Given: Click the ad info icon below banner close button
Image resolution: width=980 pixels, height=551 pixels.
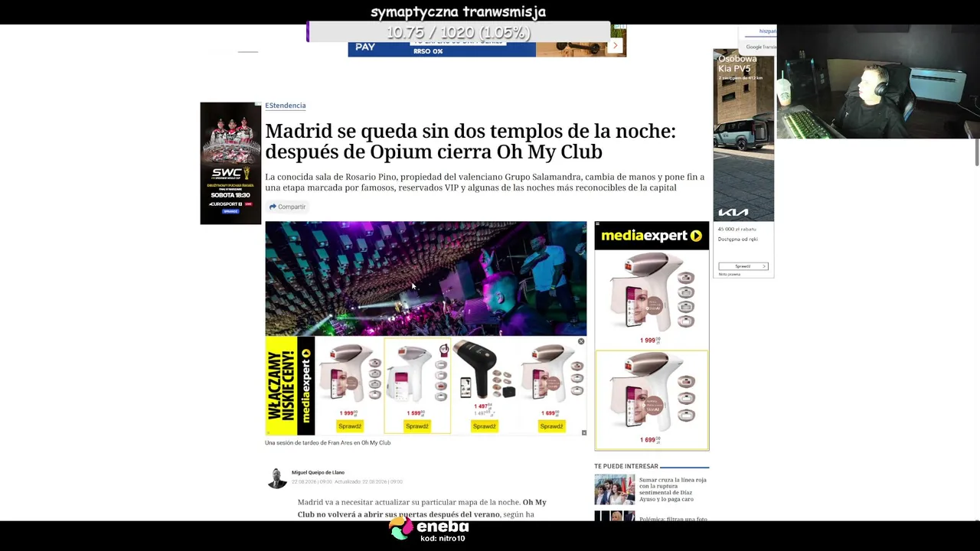Looking at the screenshot, I should [583, 432].
